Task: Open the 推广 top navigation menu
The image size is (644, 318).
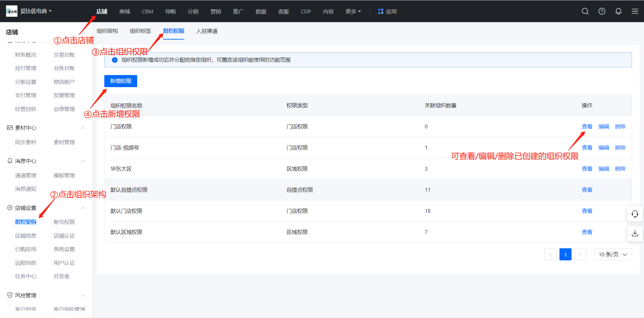Action: pyautogui.click(x=238, y=11)
